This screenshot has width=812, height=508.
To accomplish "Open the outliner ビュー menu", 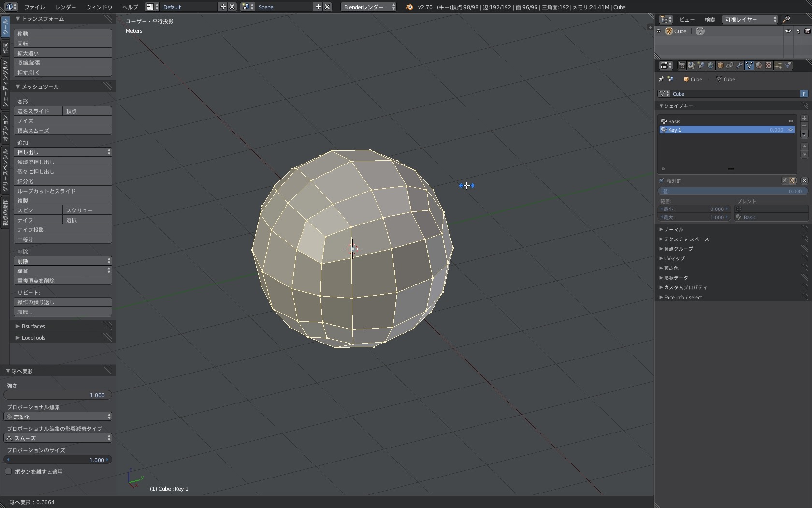I will [x=687, y=20].
